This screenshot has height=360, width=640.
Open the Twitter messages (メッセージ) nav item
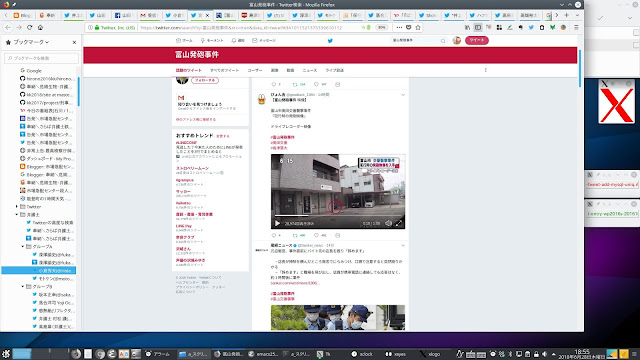(264, 40)
